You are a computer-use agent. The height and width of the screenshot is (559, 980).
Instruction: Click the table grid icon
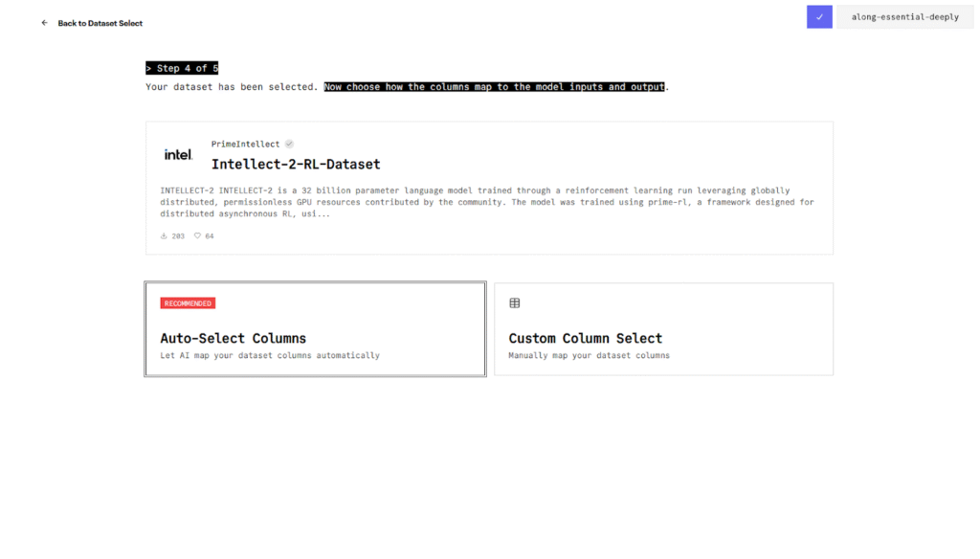point(515,303)
